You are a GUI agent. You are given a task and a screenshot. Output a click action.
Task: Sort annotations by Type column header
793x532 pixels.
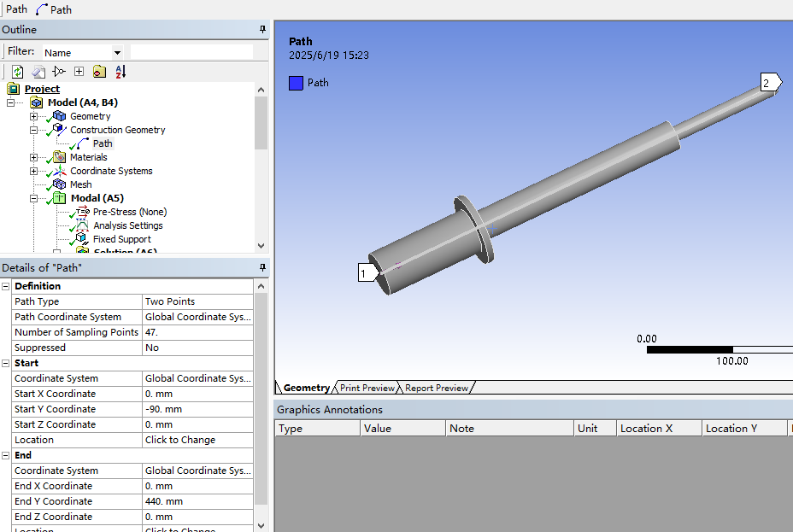318,428
